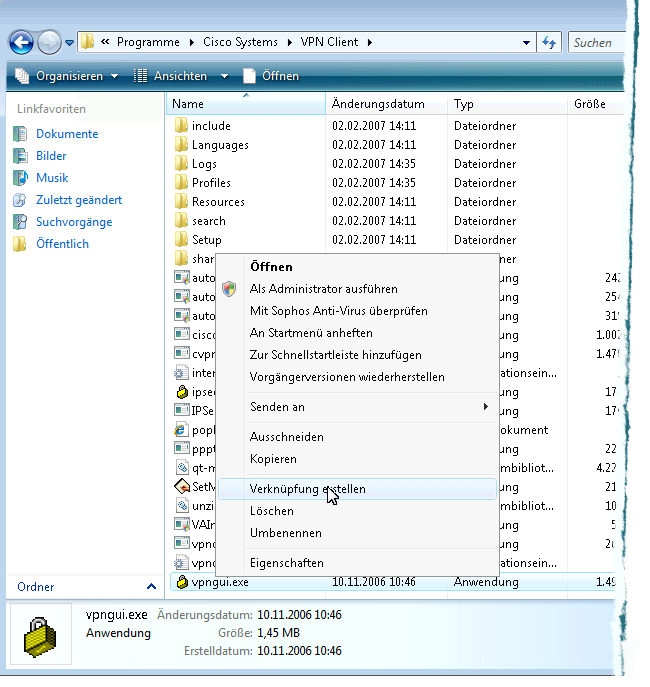This screenshot has width=650, height=687.
Task: Open the Ansichten view dropdown arrow
Action: (x=224, y=76)
